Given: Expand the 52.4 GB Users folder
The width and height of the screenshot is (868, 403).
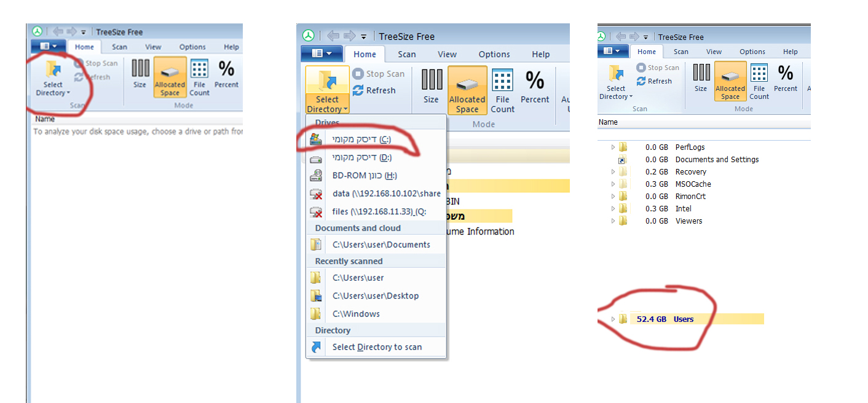Looking at the screenshot, I should tap(613, 319).
